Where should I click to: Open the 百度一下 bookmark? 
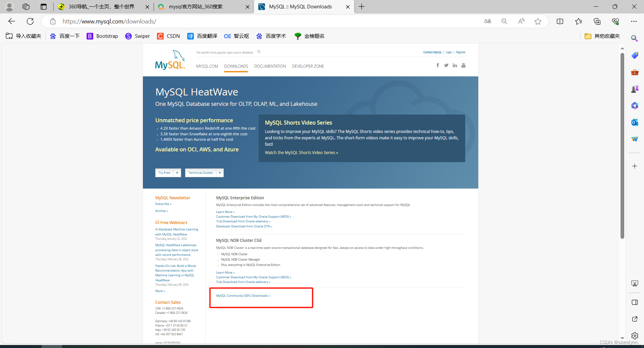pos(65,36)
